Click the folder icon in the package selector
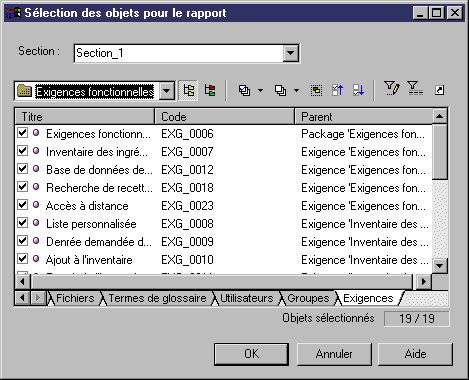This screenshot has width=469, height=380. coord(24,91)
